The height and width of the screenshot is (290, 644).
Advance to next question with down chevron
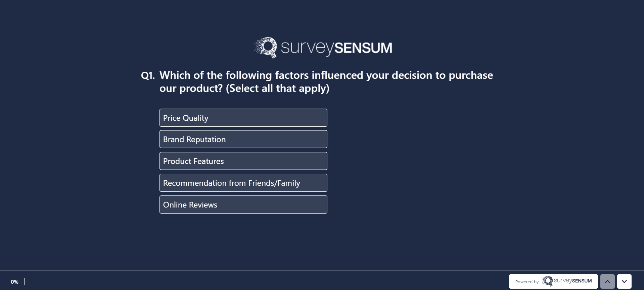coord(624,281)
